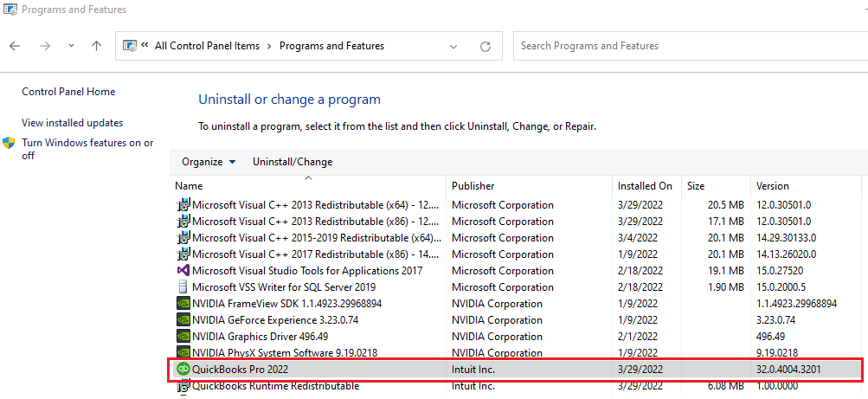Open the address bar history dropdown
Viewport: 868px width, 399px height.
pyautogui.click(x=453, y=47)
